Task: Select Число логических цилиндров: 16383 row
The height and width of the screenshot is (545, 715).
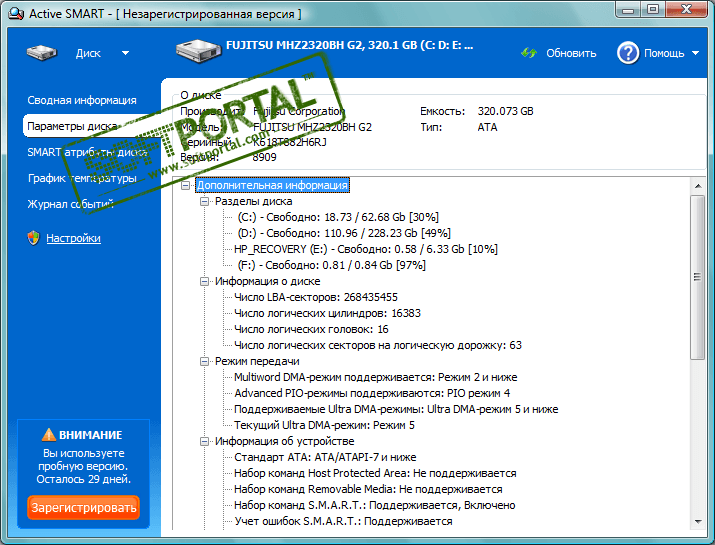Action: coord(327,313)
